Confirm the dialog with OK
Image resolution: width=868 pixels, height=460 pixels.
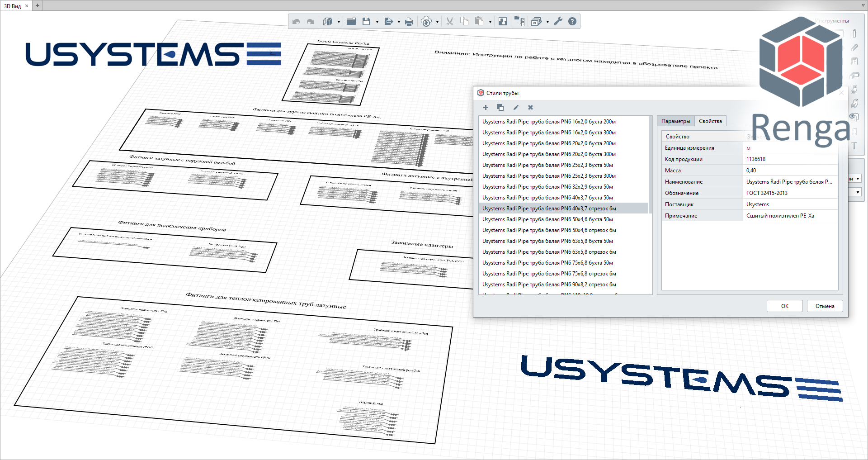point(785,306)
